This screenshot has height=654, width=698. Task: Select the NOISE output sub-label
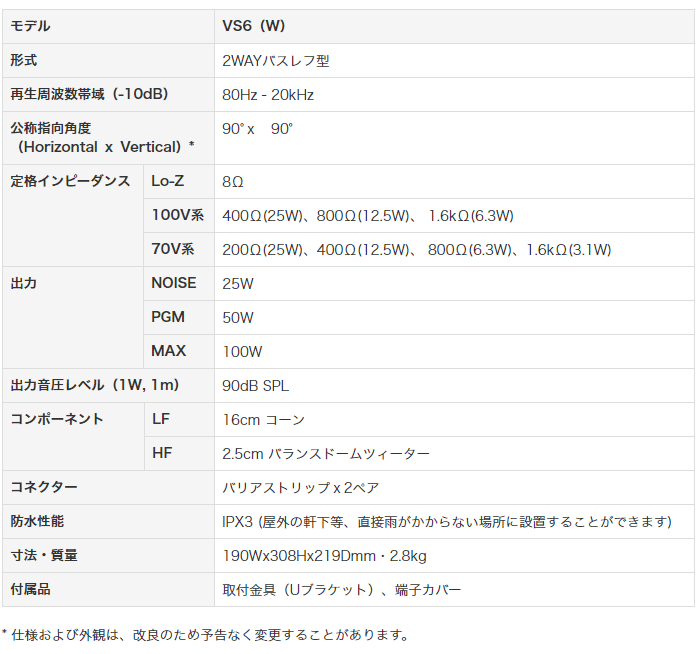[174, 283]
